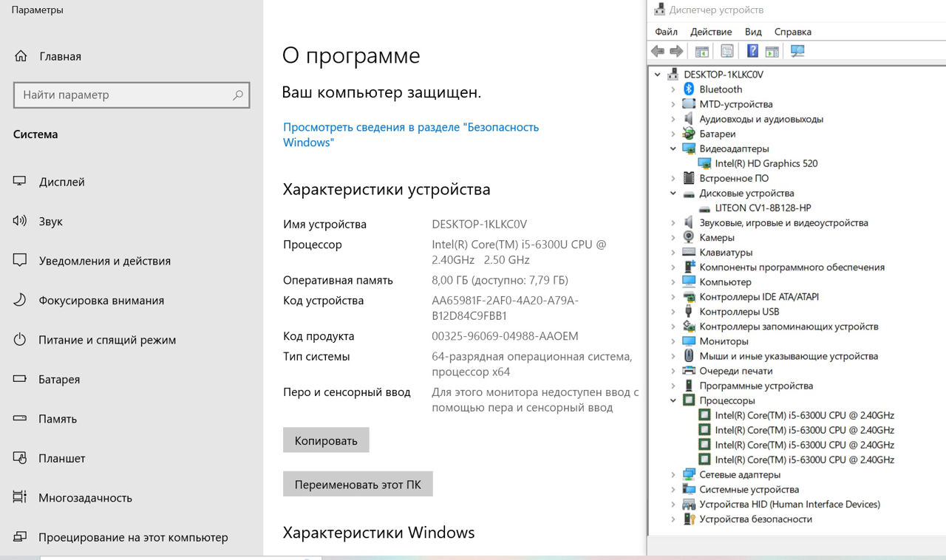946x560 pixels.
Task: Click Переименовать этот ПК button
Action: pyautogui.click(x=358, y=485)
